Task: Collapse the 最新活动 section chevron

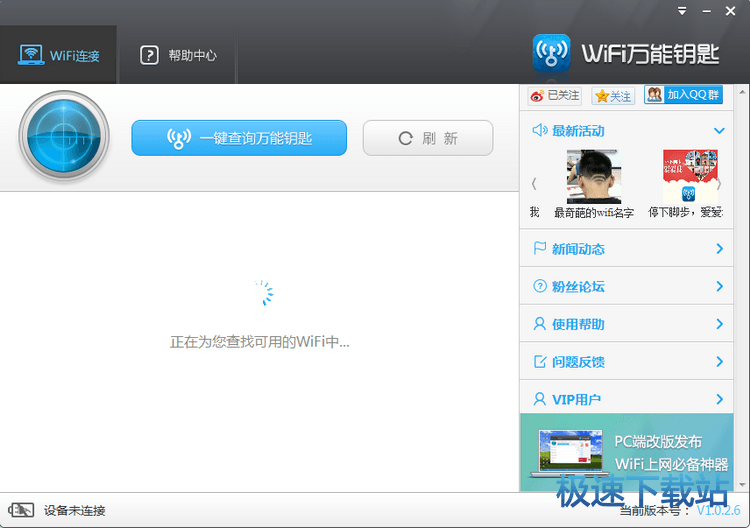Action: (x=719, y=131)
